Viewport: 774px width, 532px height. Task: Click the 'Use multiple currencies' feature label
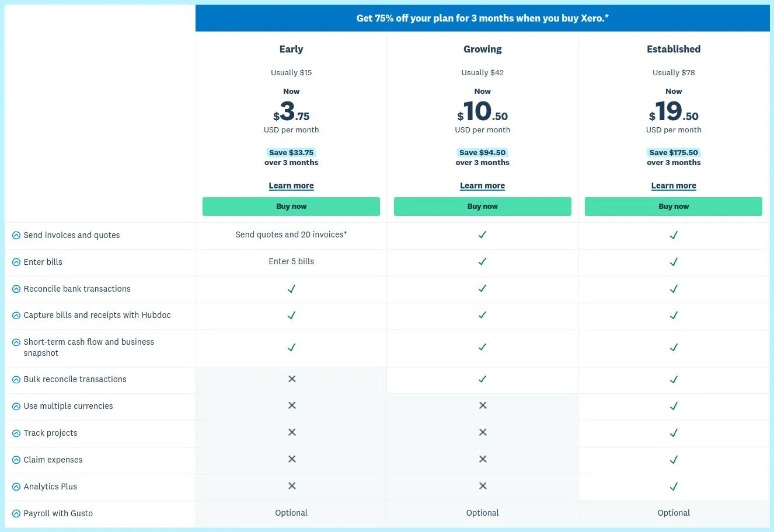68,406
